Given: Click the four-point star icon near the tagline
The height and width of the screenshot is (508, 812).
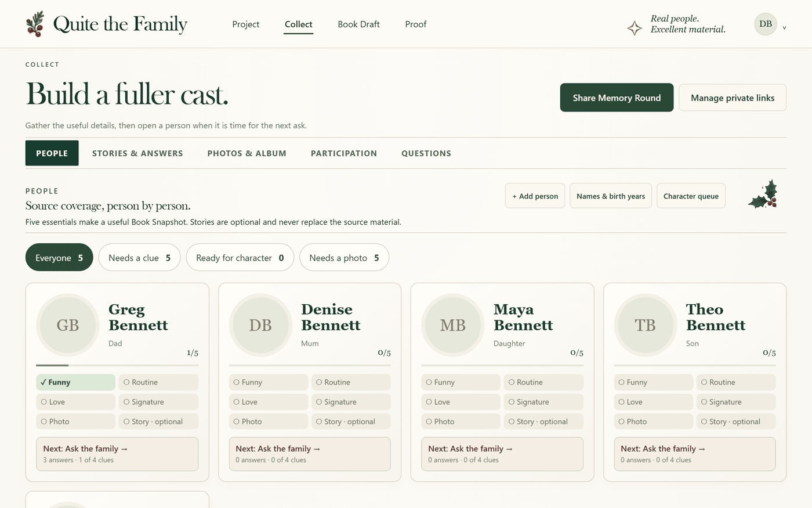Looking at the screenshot, I should (x=635, y=28).
